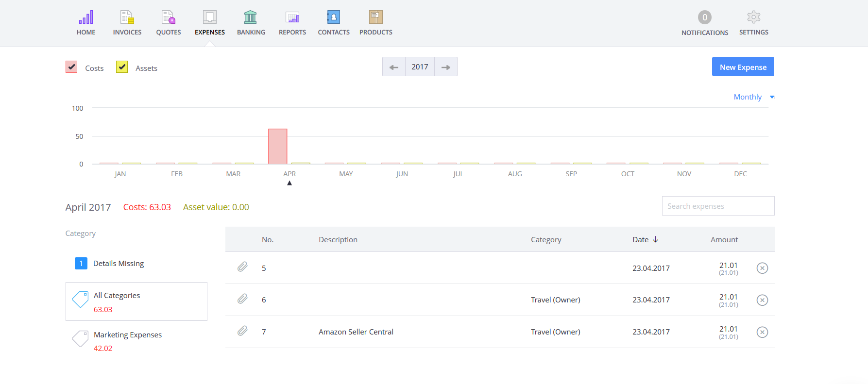Delete expense No. 5 with the X icon
Viewport: 868px width, 384px height.
[x=762, y=268]
